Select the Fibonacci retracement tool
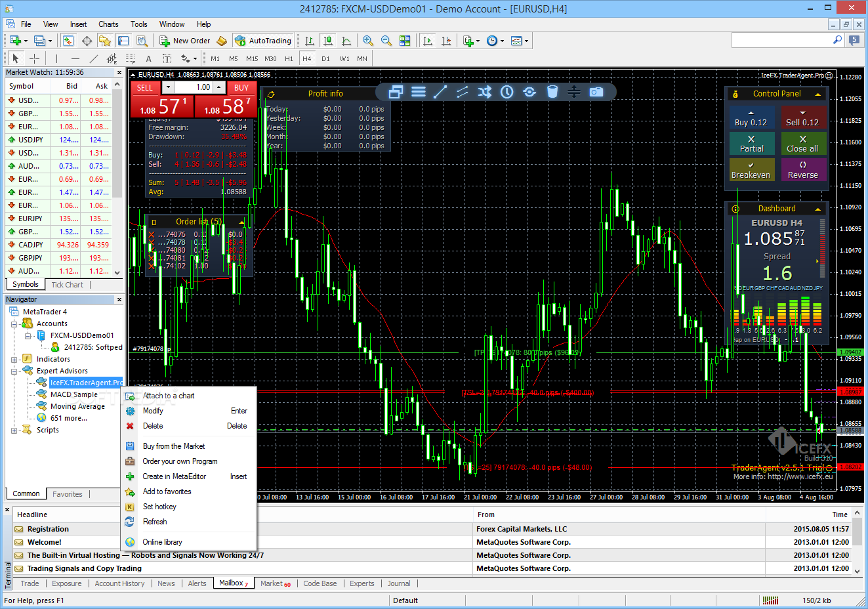 coord(131,58)
